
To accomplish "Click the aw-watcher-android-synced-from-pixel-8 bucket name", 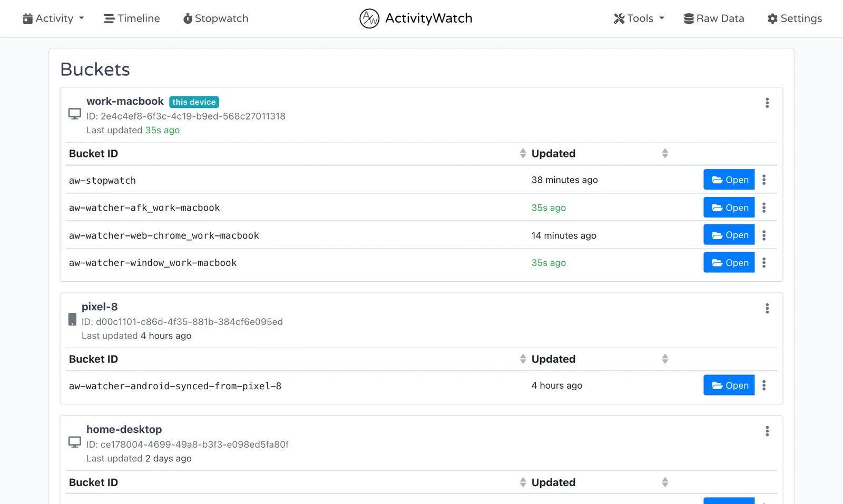I will pyautogui.click(x=175, y=386).
